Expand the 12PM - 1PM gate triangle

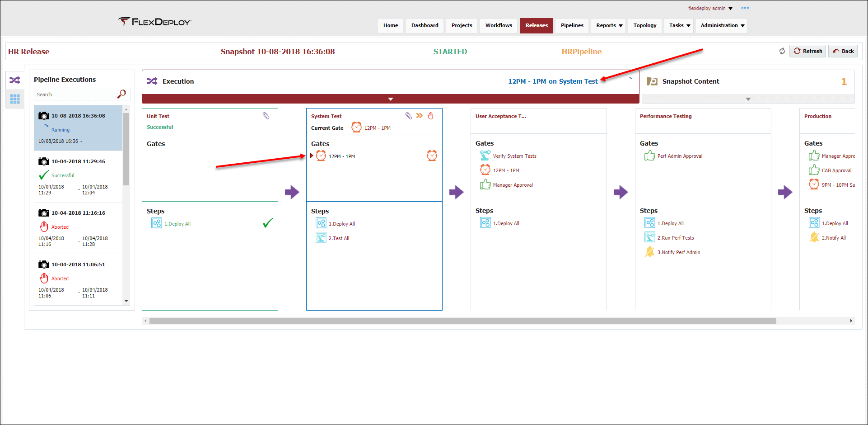tap(312, 156)
